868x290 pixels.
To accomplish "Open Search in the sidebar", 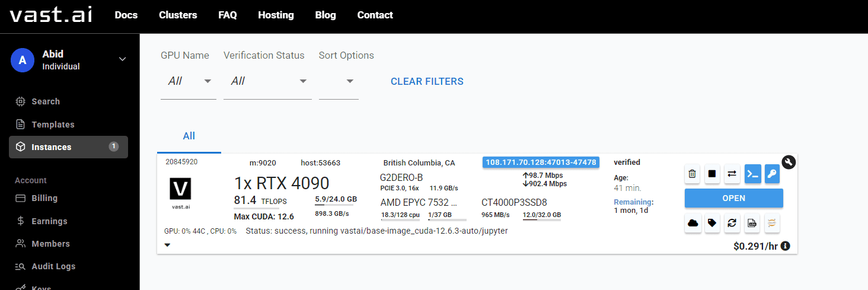I will 68,101.
